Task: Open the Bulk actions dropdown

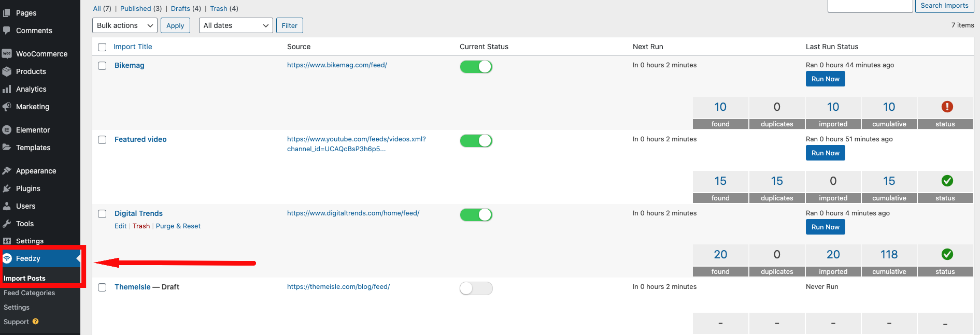Action: [125, 25]
